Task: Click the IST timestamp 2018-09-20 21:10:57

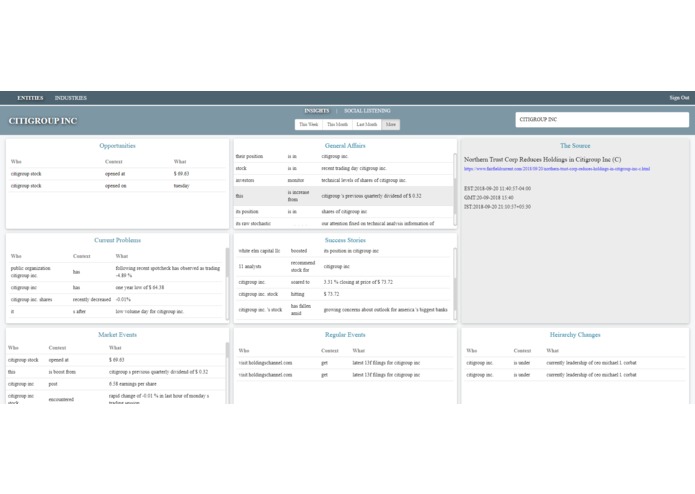Action: (497, 207)
